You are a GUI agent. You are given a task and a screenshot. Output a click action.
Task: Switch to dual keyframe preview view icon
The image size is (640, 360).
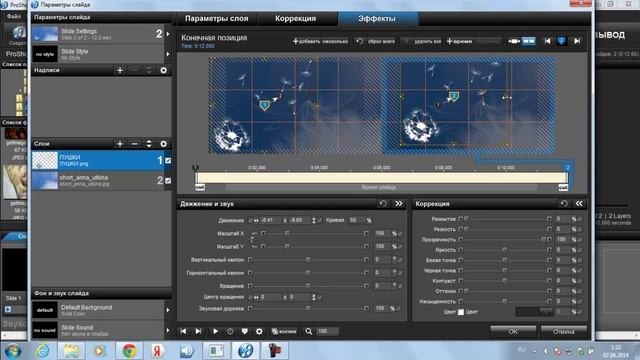(x=529, y=41)
